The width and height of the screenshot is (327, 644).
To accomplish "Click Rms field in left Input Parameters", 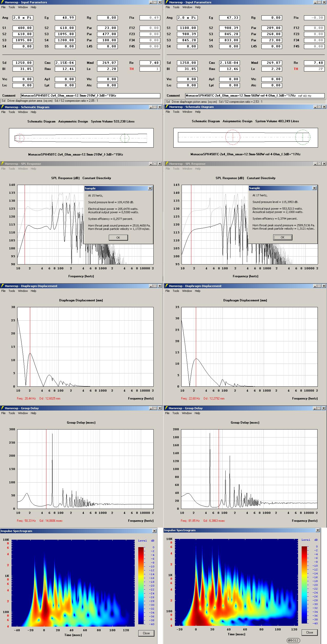I will [65, 69].
